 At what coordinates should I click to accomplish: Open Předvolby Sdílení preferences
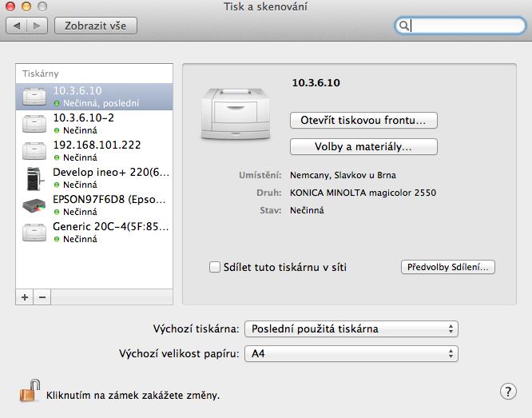pyautogui.click(x=448, y=267)
